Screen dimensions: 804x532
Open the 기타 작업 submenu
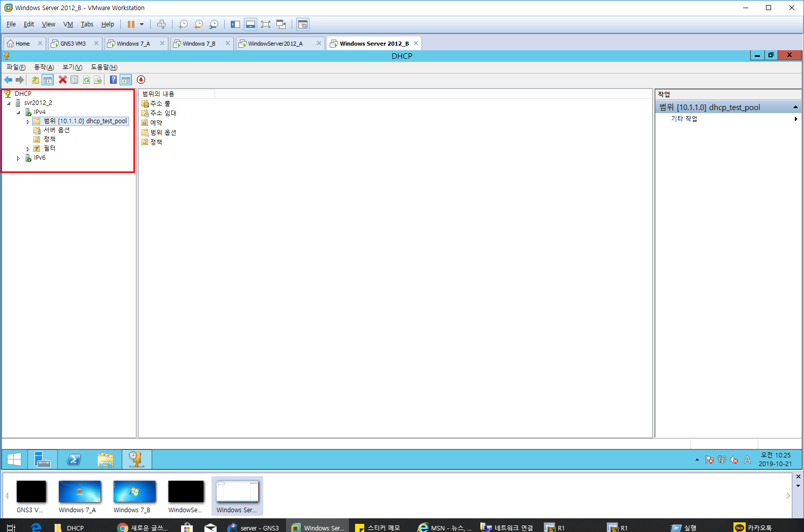coord(728,119)
